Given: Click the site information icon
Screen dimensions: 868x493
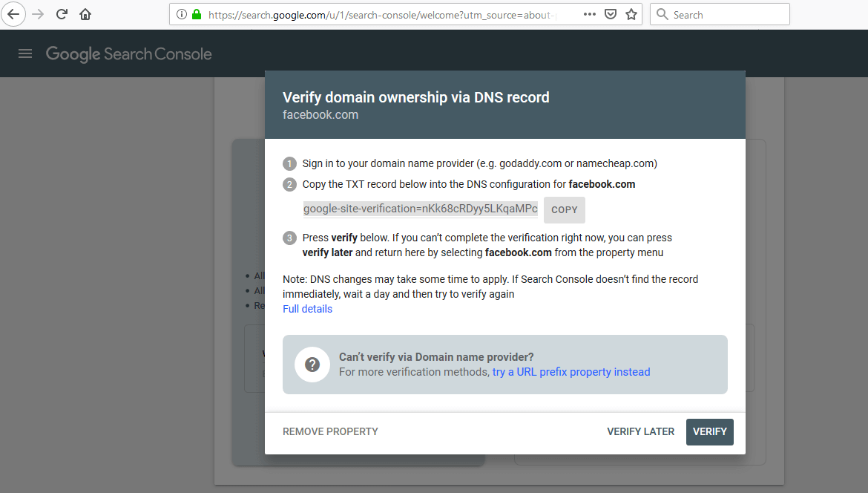Looking at the screenshot, I should 182,14.
